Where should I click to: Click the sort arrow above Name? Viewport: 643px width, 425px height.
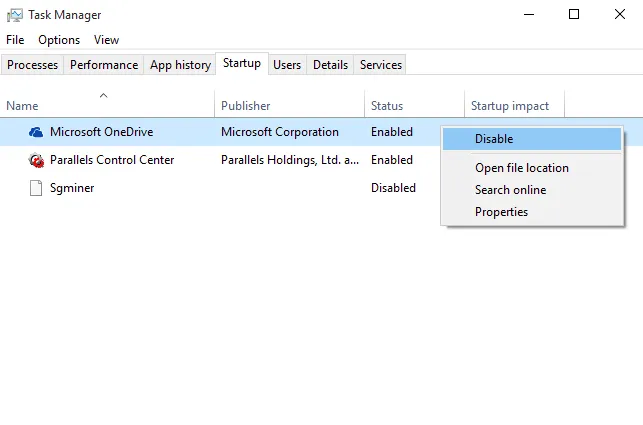(103, 96)
